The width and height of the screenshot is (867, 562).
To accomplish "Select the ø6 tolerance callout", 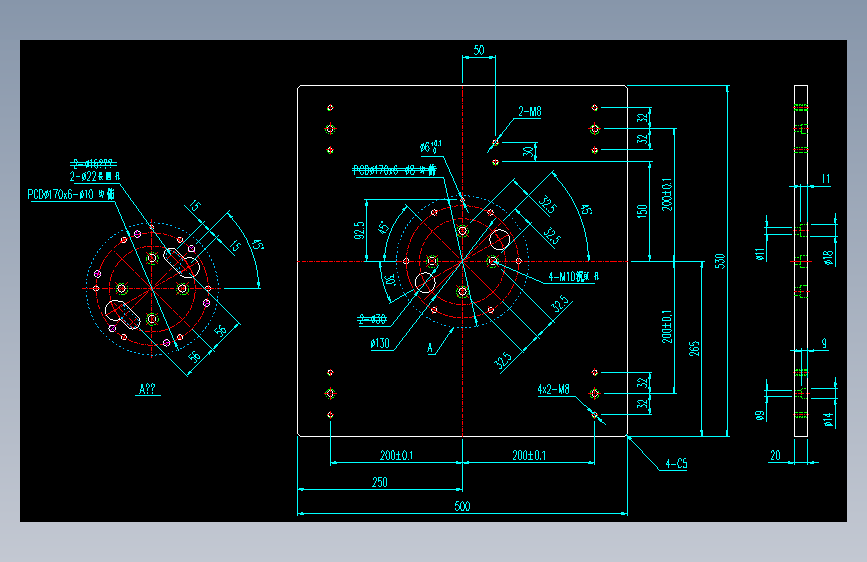I will point(430,147).
